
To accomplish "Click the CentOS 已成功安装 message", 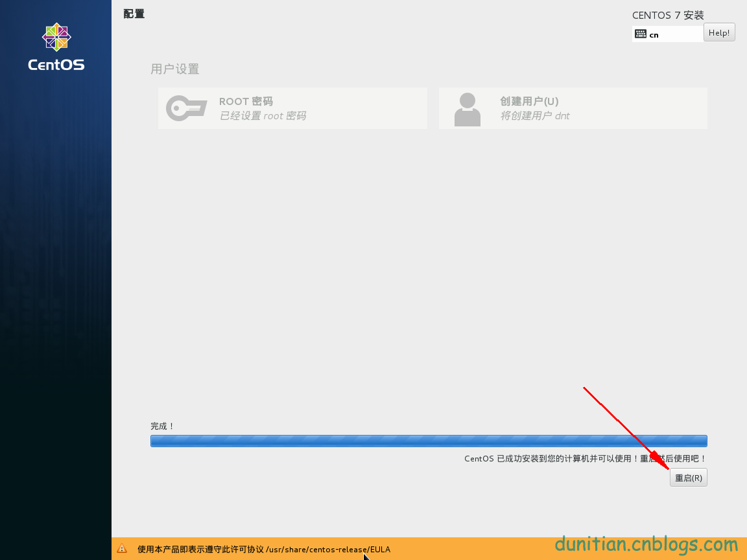I will [586, 459].
